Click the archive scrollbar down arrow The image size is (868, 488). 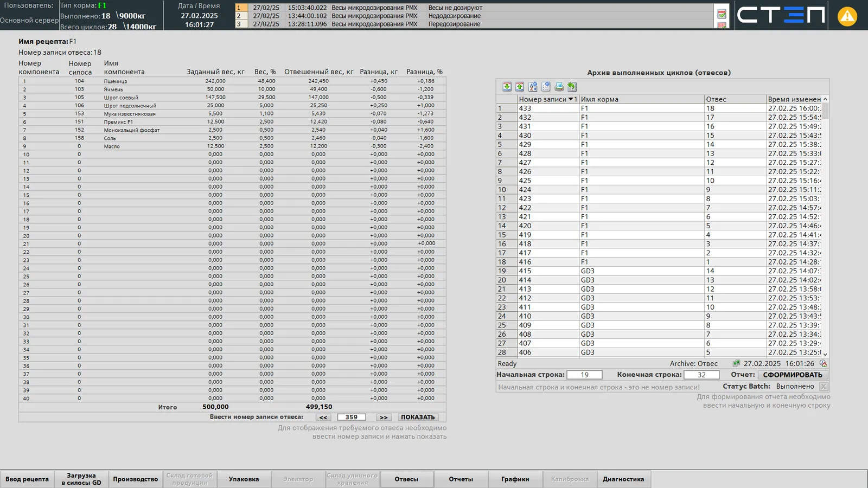825,354
